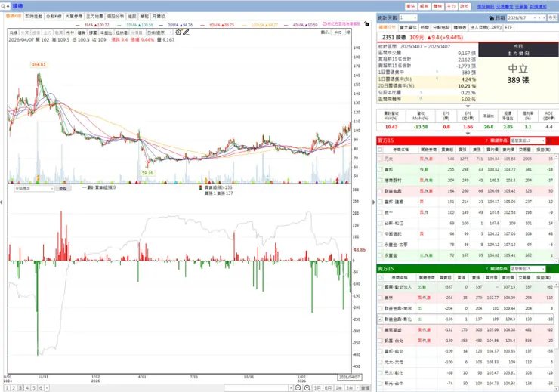Collapse the panel using the left splitter arrow
559x392 pixels.
[x=2, y=202]
